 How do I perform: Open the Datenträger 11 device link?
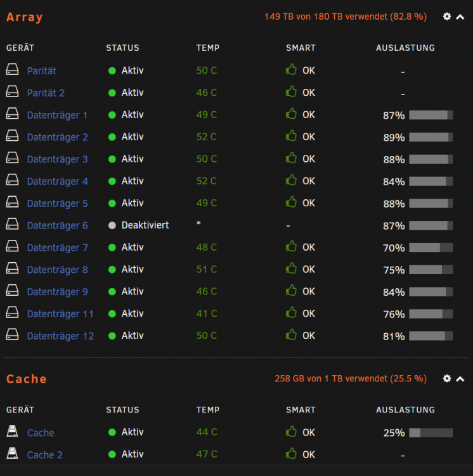point(60,314)
